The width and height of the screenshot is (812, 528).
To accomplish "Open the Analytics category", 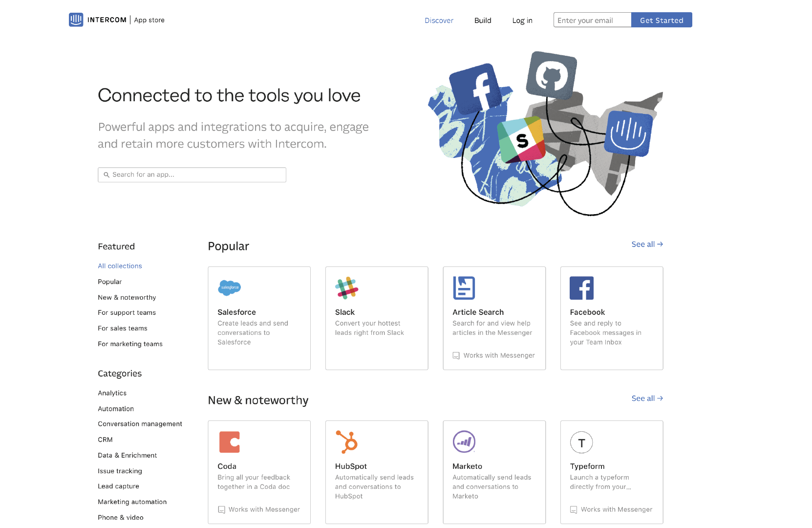I will pyautogui.click(x=112, y=393).
